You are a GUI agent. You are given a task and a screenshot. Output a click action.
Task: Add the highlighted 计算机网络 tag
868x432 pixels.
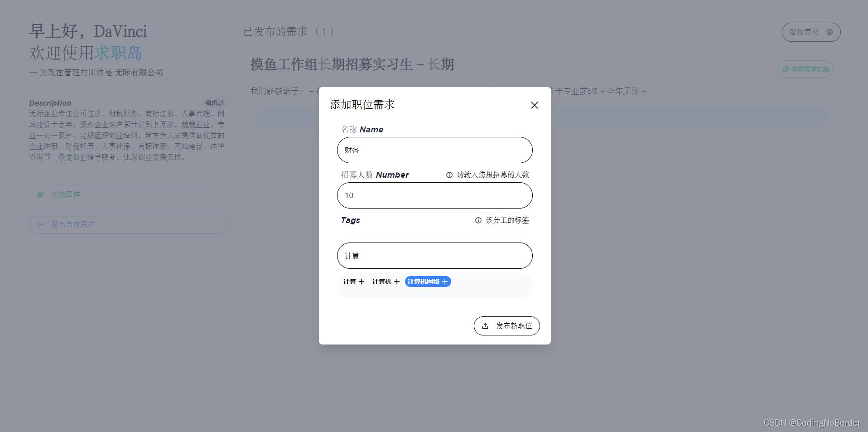coord(428,282)
